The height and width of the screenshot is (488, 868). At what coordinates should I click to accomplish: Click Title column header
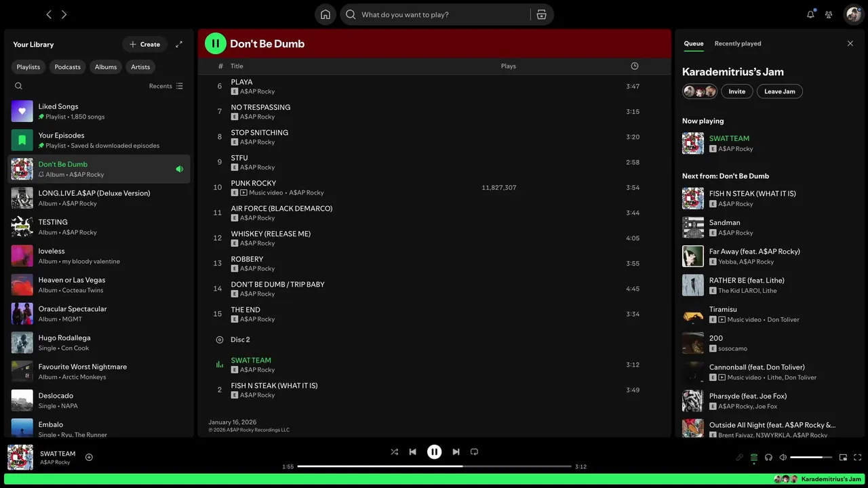pos(237,66)
